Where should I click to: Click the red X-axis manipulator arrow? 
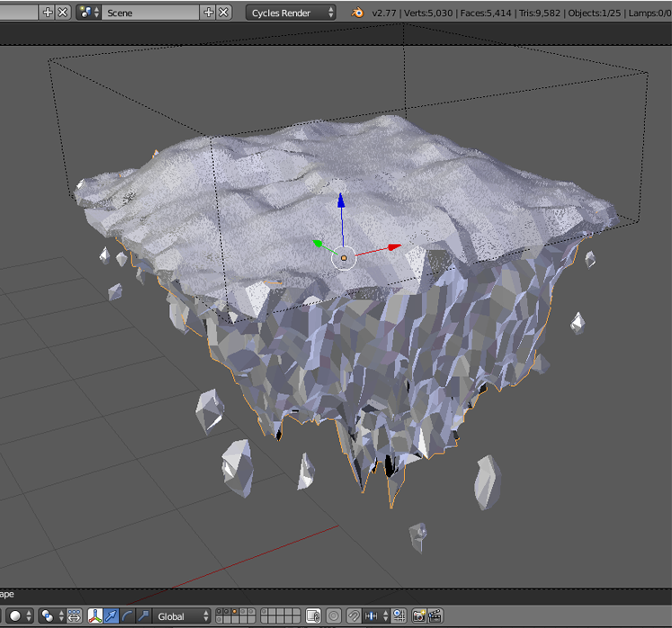point(395,247)
